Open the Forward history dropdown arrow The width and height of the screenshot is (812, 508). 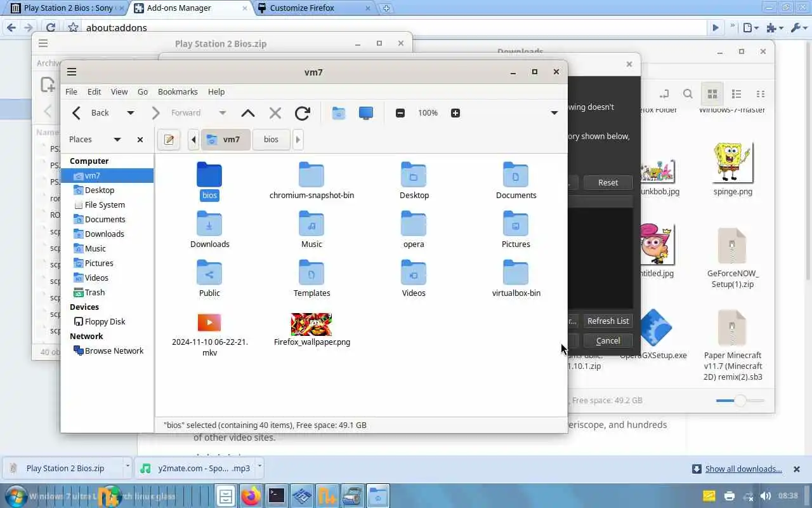coord(222,113)
